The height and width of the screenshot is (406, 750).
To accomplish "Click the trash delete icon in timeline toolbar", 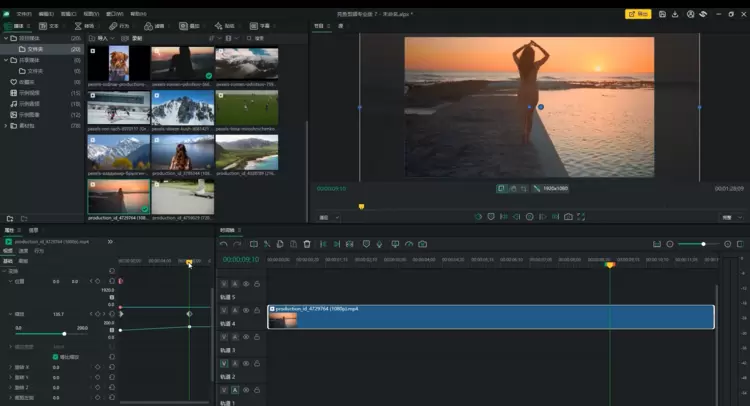I will click(x=307, y=244).
